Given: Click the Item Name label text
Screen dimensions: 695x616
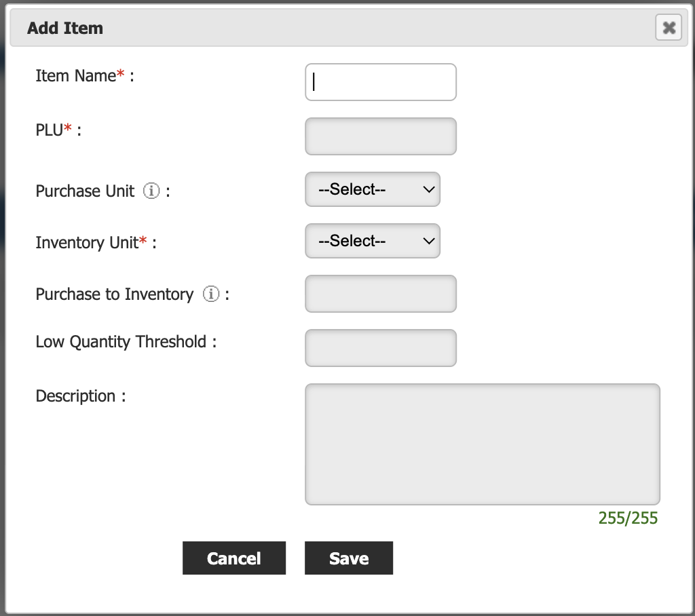Looking at the screenshot, I should 75,76.
